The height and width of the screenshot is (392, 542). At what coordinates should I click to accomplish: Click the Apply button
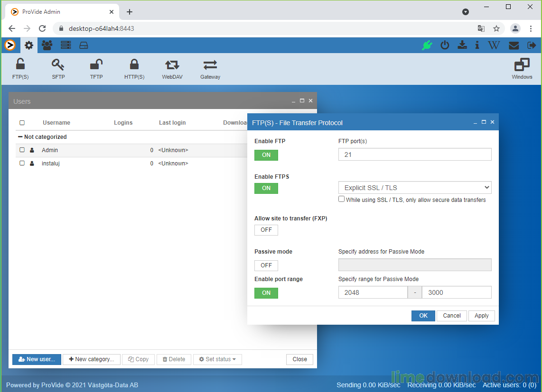point(481,316)
